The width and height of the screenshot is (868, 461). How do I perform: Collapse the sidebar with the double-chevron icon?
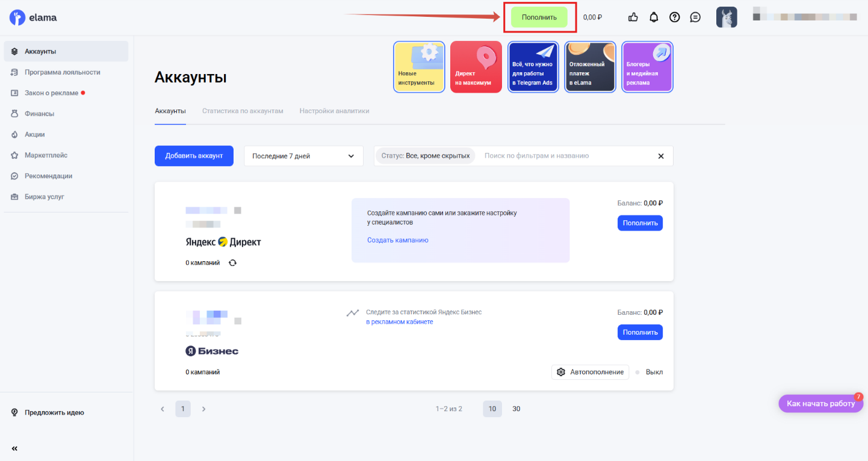(x=14, y=448)
